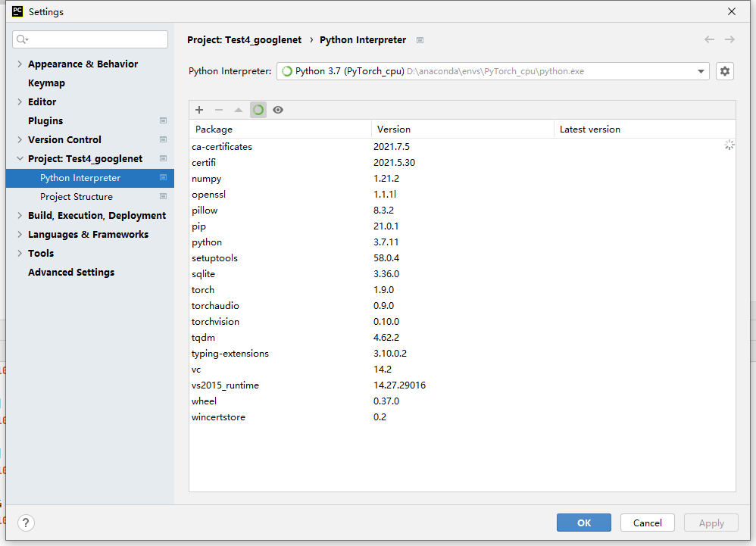Select the numpy package row

[x=462, y=178]
